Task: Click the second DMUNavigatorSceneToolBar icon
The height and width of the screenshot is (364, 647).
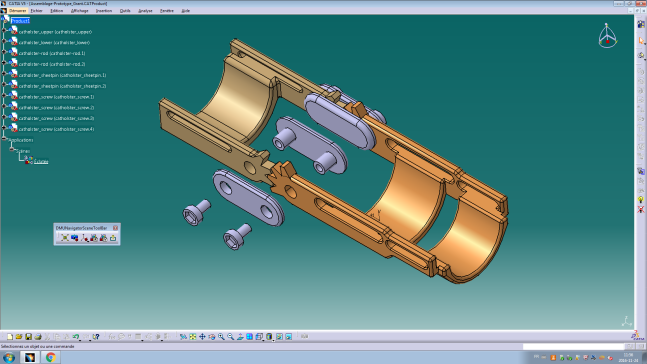Action: point(75,238)
